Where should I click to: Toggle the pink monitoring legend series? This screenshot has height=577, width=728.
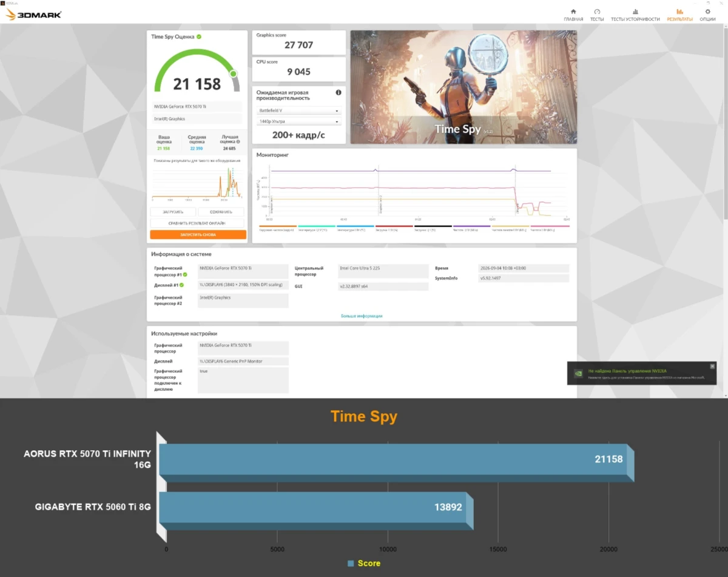click(550, 227)
